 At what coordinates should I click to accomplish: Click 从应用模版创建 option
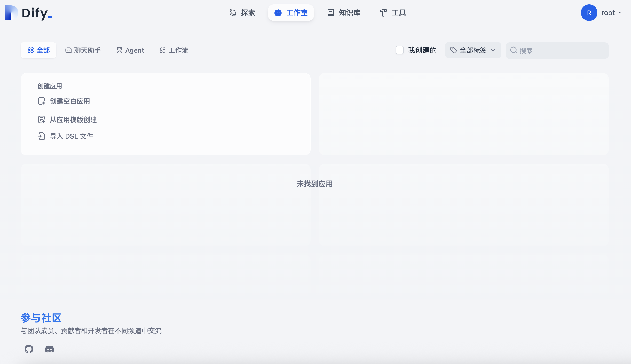(x=73, y=120)
